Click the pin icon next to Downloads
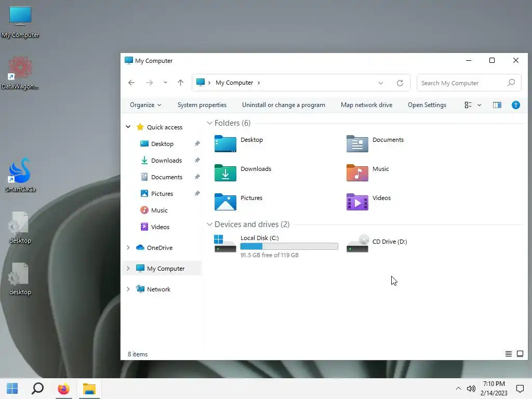 click(x=197, y=160)
